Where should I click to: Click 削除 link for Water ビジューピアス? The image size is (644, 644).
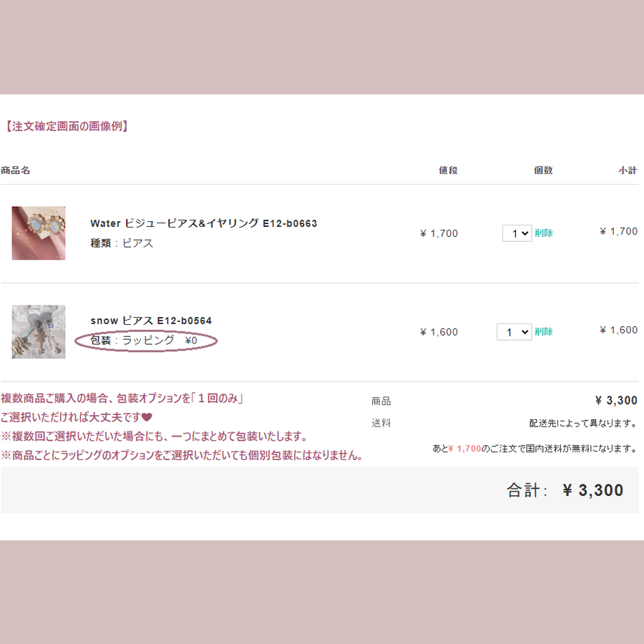click(x=543, y=233)
